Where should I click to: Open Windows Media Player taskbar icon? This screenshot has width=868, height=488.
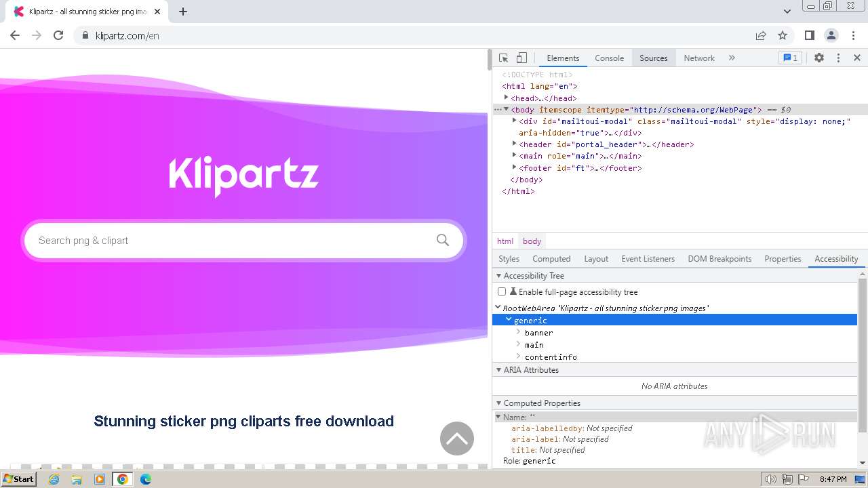tap(100, 479)
